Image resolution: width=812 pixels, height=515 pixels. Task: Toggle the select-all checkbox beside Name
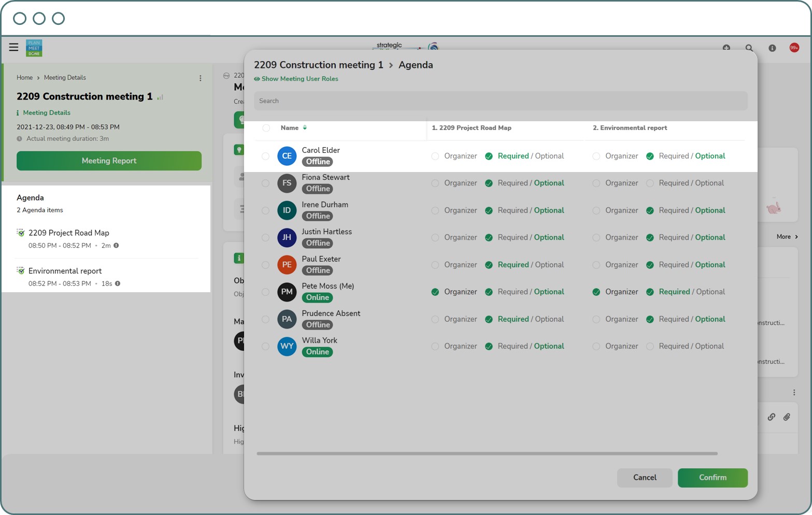click(x=266, y=128)
